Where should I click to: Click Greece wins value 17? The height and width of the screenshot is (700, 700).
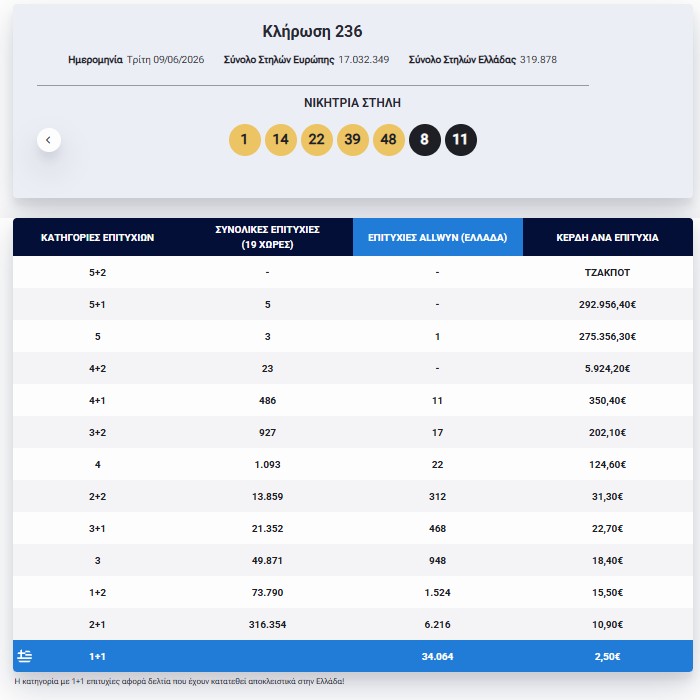coord(438,433)
